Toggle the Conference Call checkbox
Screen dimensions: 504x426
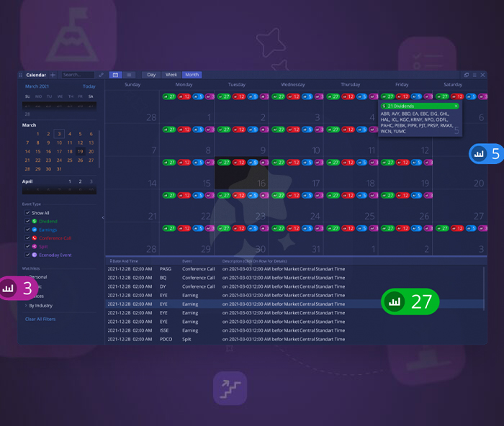[x=28, y=238]
